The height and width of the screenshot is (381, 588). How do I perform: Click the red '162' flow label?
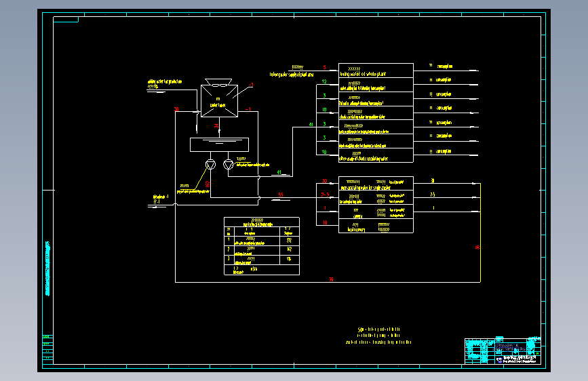tap(208, 184)
